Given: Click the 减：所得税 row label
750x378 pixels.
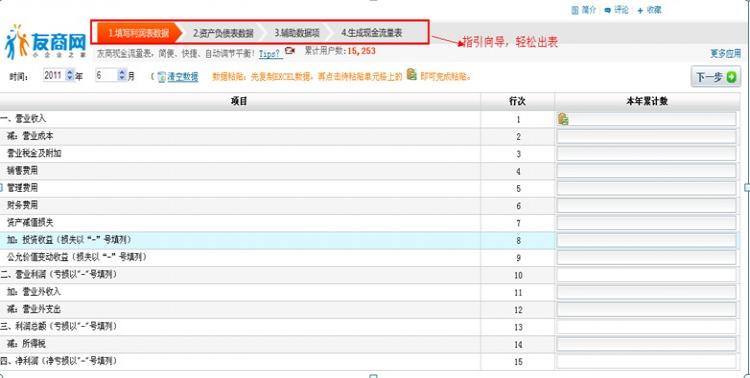Looking at the screenshot, I should click(26, 344).
